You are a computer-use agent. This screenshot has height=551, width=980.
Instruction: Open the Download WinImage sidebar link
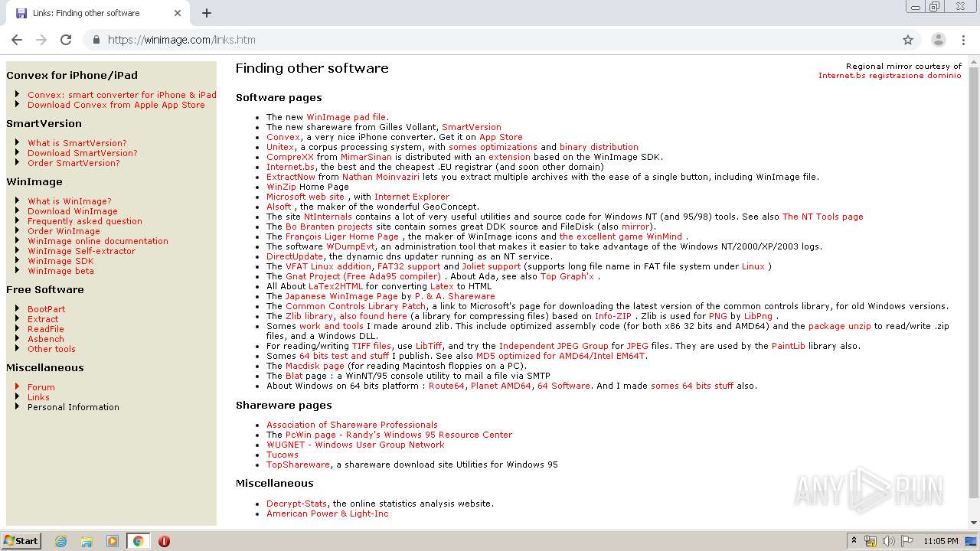coord(73,211)
